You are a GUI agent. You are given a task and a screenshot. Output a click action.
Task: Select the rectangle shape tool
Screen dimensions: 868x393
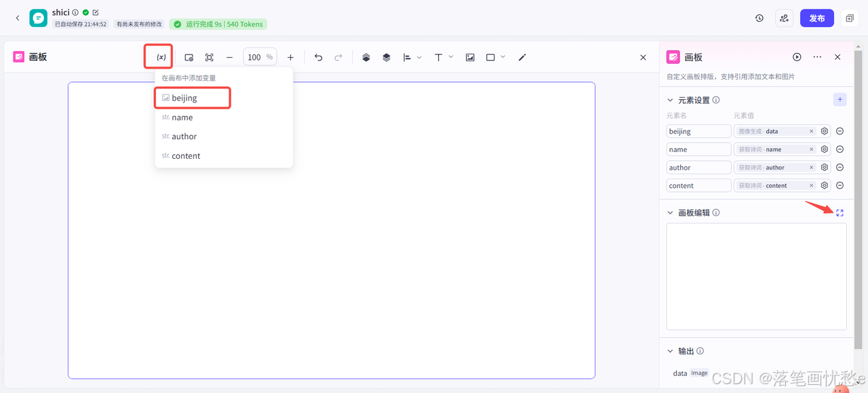pos(490,58)
